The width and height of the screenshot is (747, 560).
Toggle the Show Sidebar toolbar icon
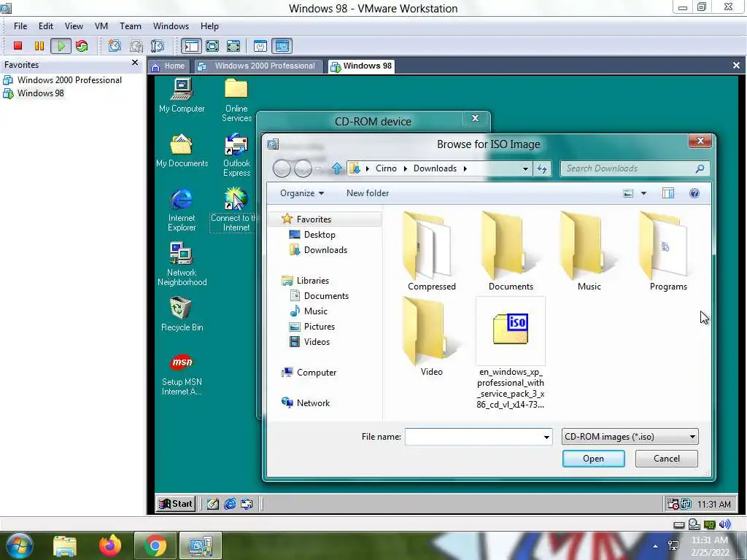pyautogui.click(x=192, y=46)
